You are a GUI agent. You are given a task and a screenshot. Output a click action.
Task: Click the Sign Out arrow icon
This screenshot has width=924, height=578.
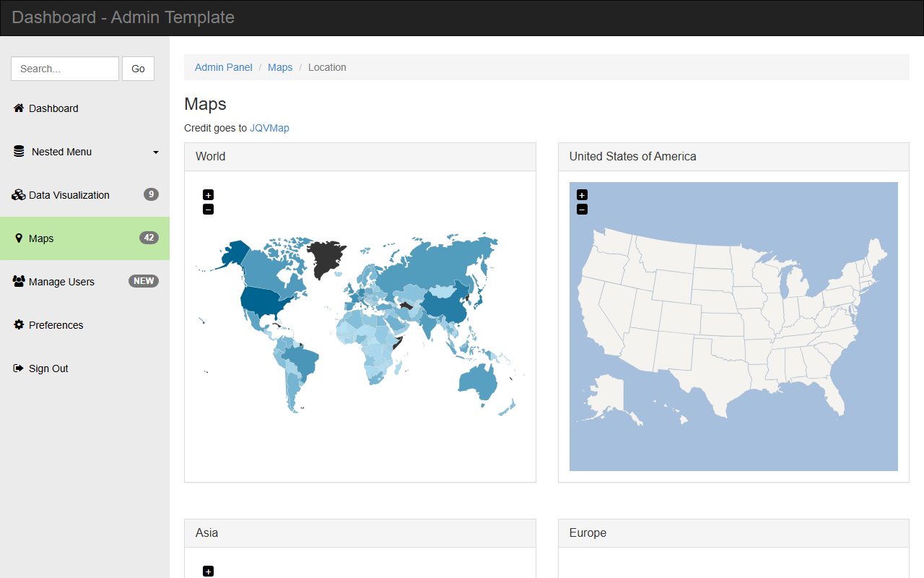[19, 368]
